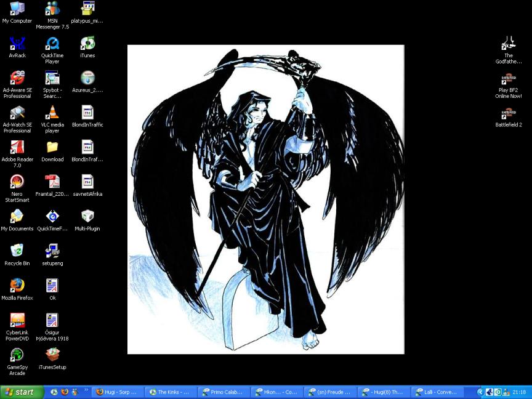Select the Ósigur Þjóðvera 1918 document

click(52, 327)
